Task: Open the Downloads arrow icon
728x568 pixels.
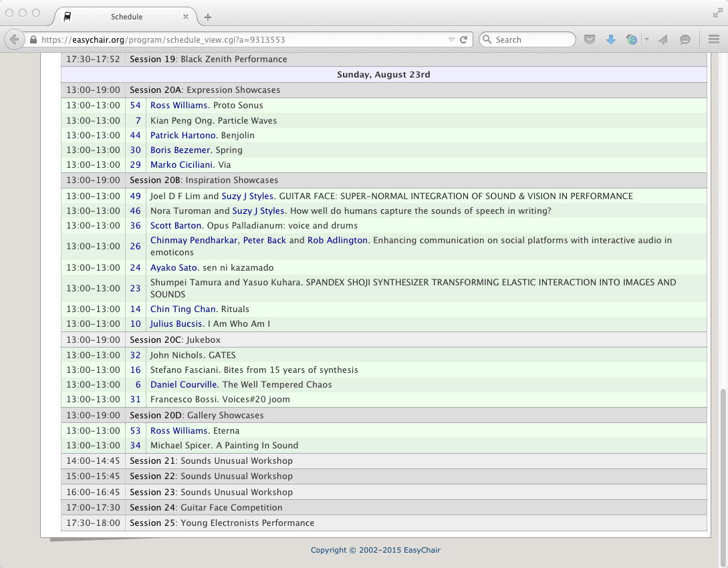Action: pyautogui.click(x=610, y=39)
